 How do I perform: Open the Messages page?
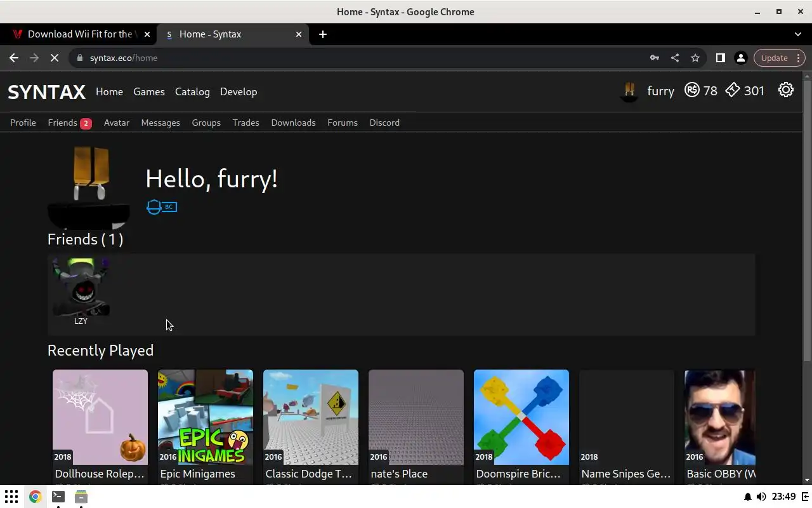click(160, 123)
